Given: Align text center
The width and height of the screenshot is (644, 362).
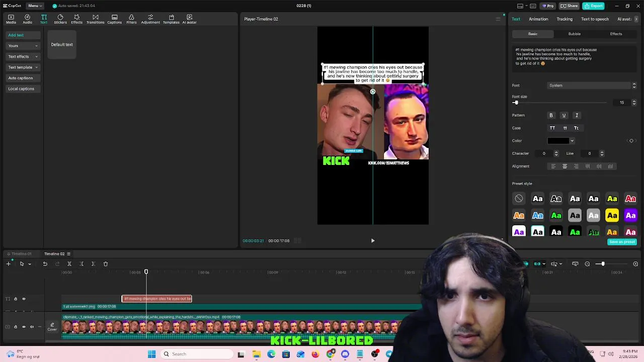Looking at the screenshot, I should (565, 166).
